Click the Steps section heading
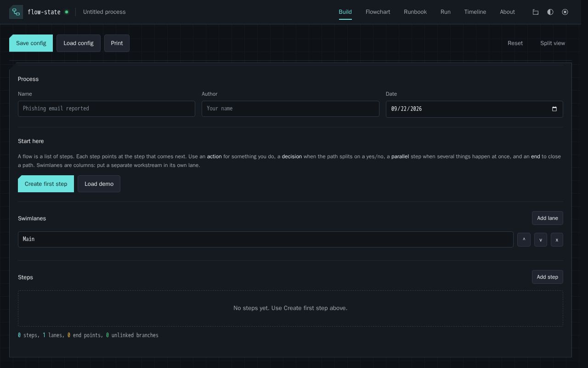The image size is (588, 368). click(x=25, y=277)
